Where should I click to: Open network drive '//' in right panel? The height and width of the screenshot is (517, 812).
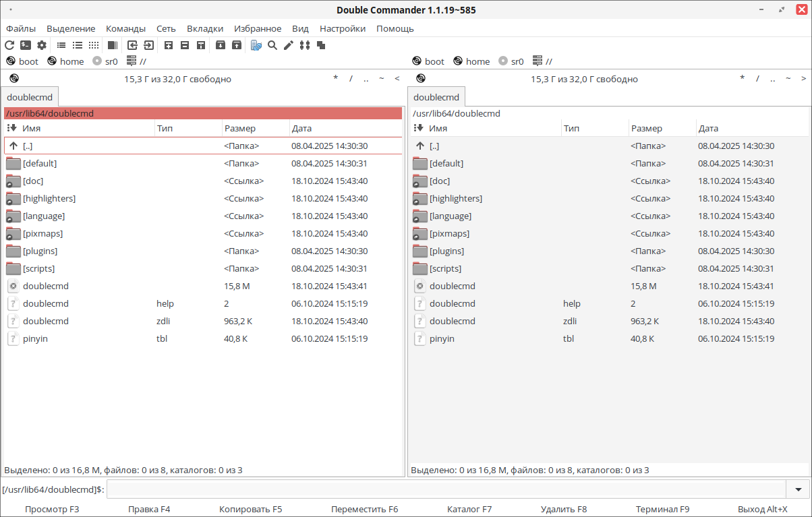[x=542, y=61]
